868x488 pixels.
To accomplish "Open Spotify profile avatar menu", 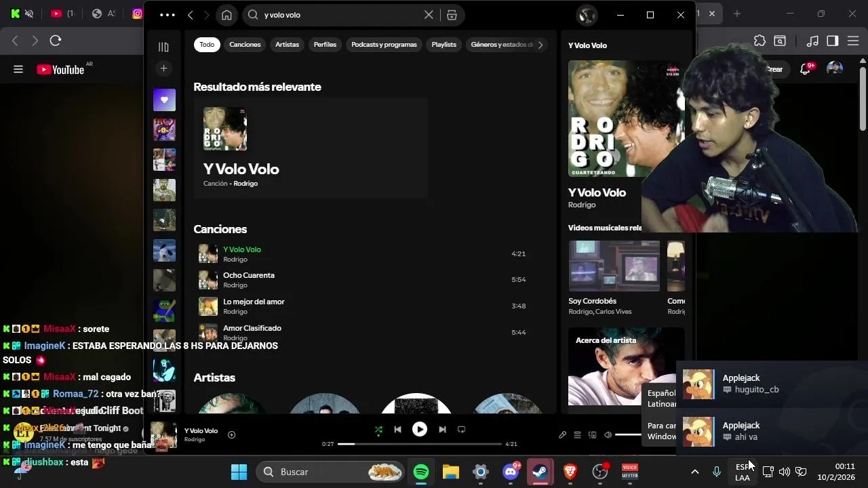I will pyautogui.click(x=587, y=15).
